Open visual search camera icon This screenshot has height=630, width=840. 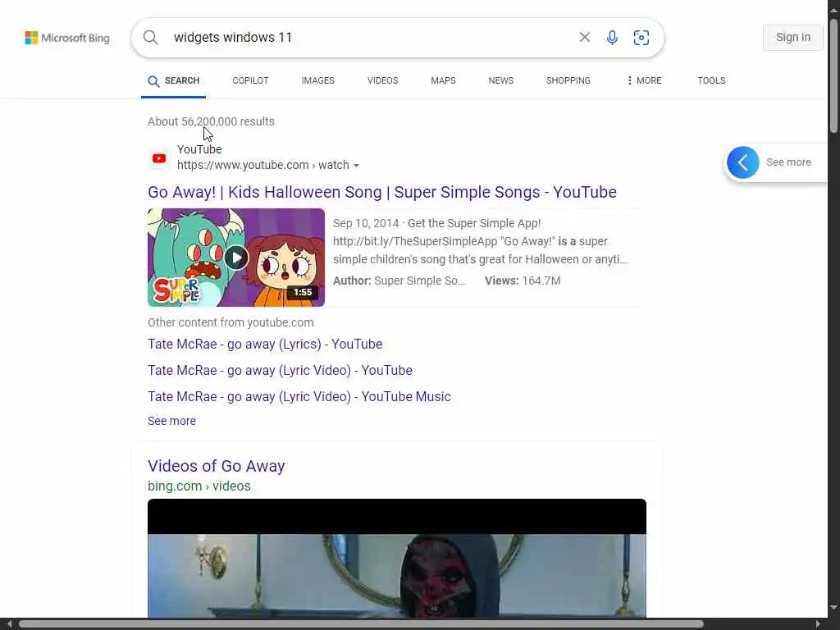pos(641,38)
